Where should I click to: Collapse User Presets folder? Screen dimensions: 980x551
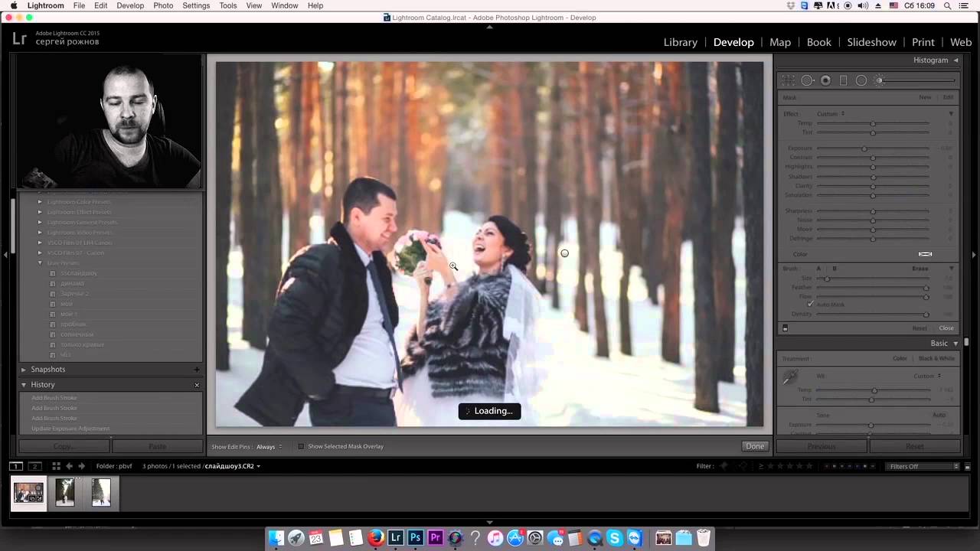coord(40,263)
